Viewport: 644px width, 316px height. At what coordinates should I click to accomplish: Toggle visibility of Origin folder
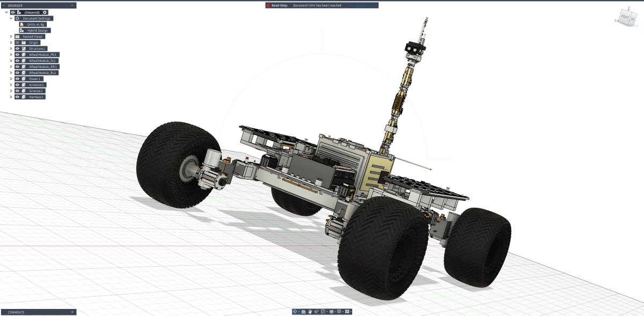(17, 42)
